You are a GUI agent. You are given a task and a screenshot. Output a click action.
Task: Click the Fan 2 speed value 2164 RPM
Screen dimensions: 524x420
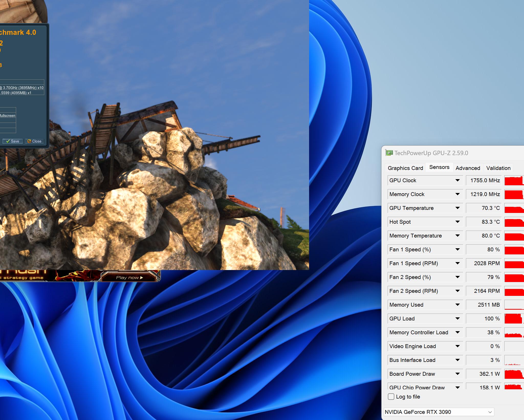(x=484, y=291)
